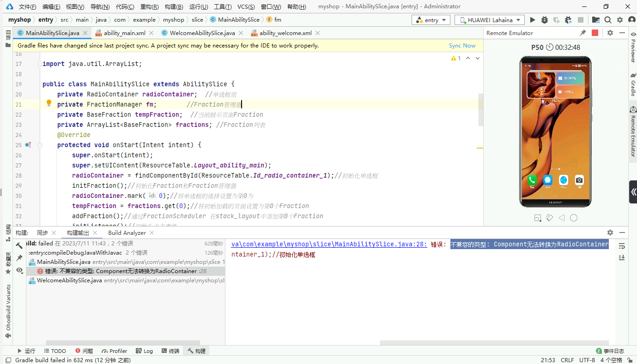Open the TODO tool window
Image resolution: width=637 pixels, height=364 pixels.
pyautogui.click(x=55, y=351)
